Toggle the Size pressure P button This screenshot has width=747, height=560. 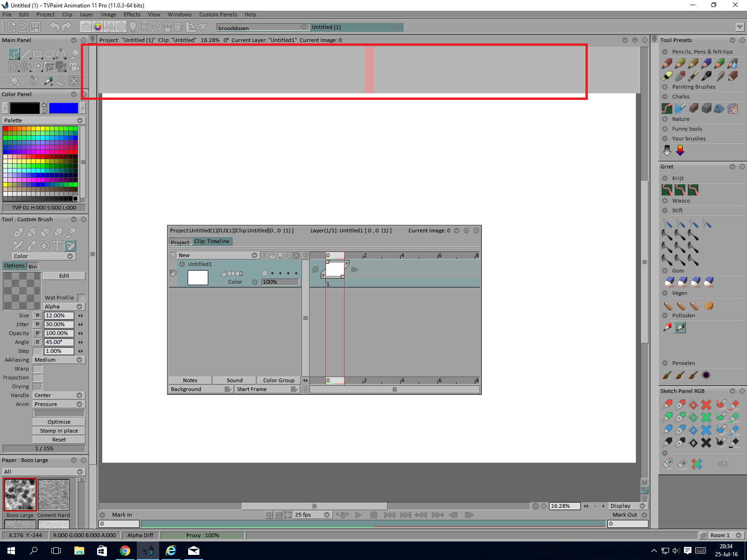38,316
